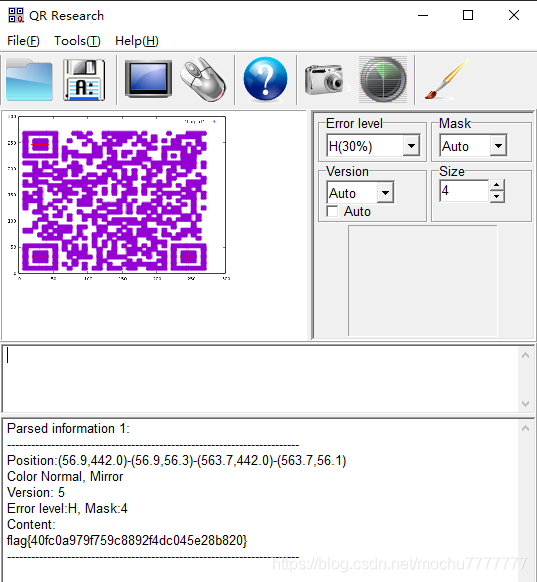Click the purple QR code image
Image resolution: width=537 pixels, height=582 pixels.
click(114, 200)
